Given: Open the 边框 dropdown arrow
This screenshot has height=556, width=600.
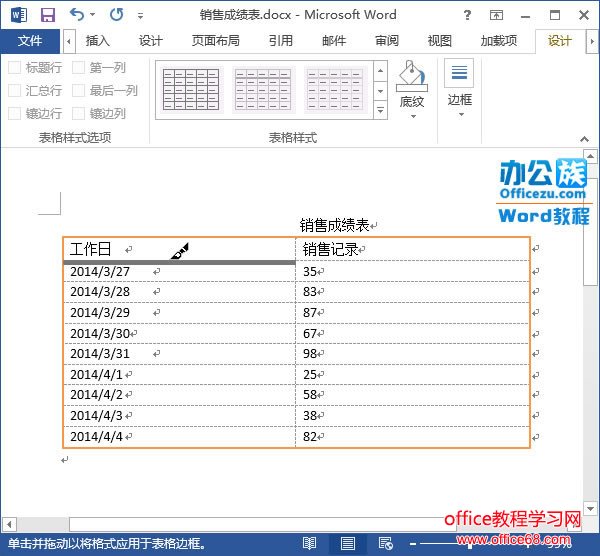Looking at the screenshot, I should point(461,114).
